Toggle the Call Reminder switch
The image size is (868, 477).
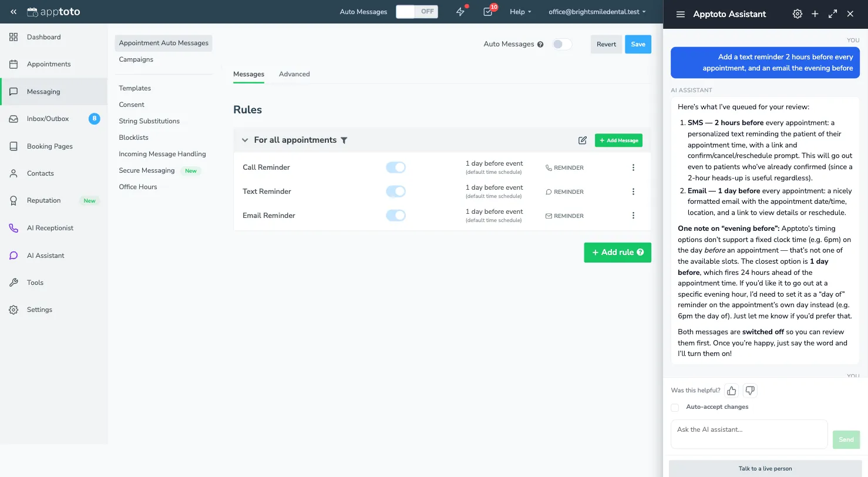(x=396, y=167)
